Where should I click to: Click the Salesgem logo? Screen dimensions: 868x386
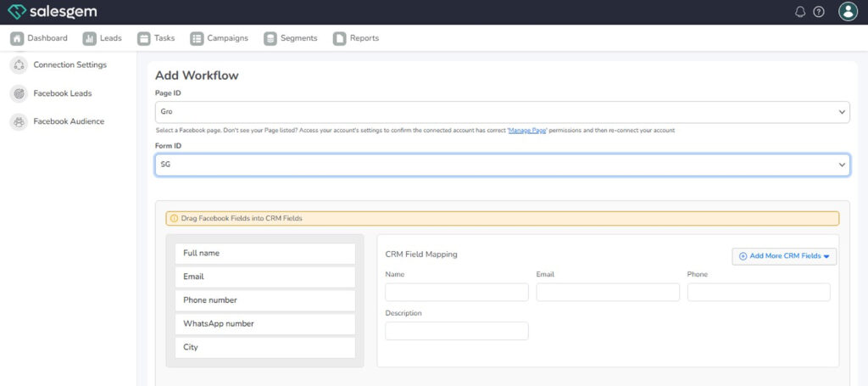click(x=52, y=12)
